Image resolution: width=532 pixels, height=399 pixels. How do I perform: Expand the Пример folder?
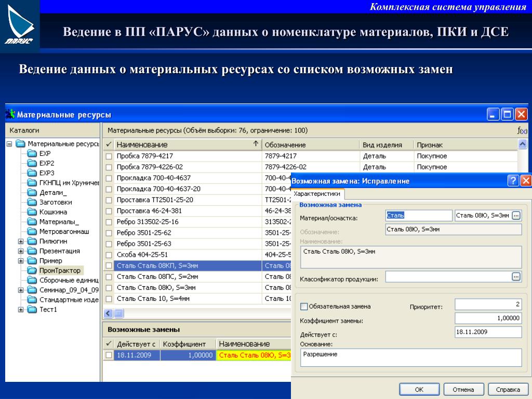click(21, 261)
